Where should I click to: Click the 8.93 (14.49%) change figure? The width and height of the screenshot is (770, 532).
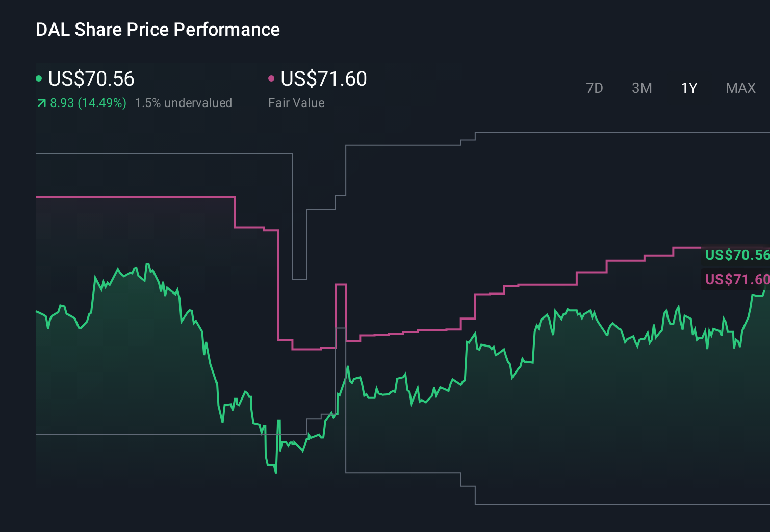click(x=87, y=102)
